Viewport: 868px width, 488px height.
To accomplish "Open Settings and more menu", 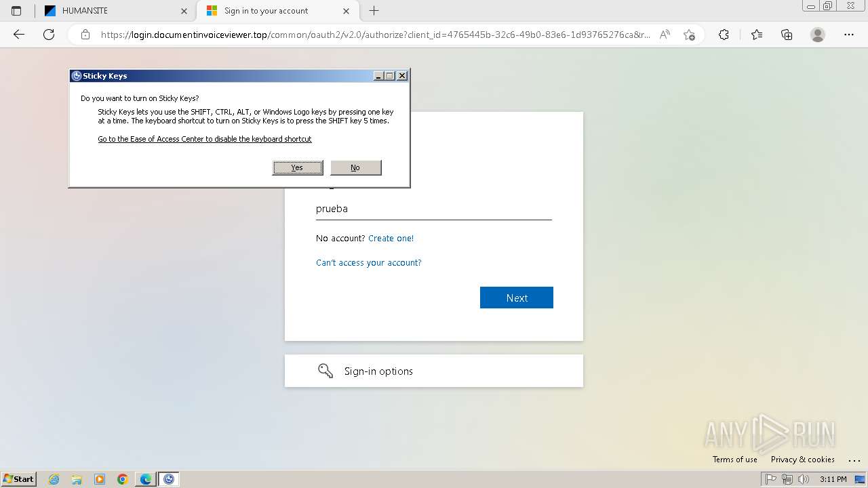I will pos(849,35).
